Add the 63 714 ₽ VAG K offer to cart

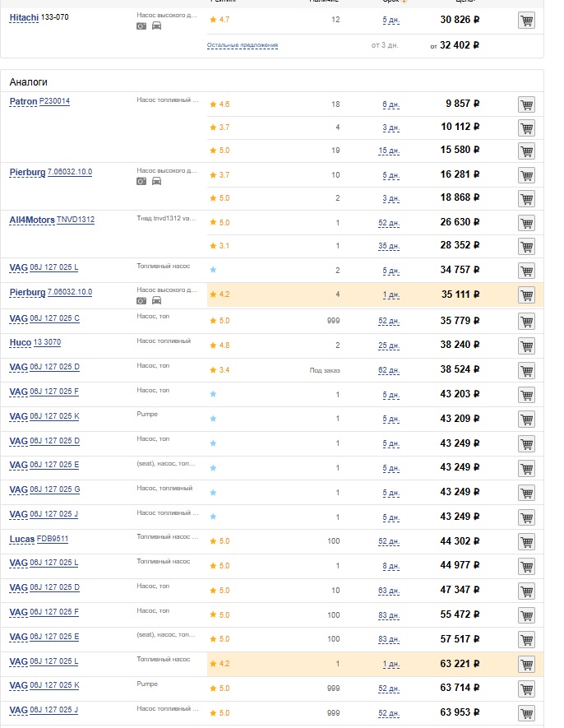526,689
